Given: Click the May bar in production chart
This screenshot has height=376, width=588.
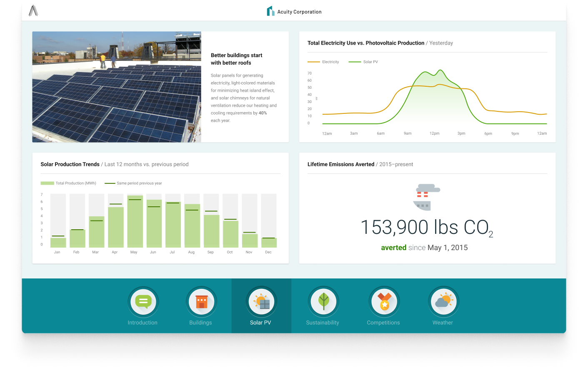Looking at the screenshot, I should point(135,222).
